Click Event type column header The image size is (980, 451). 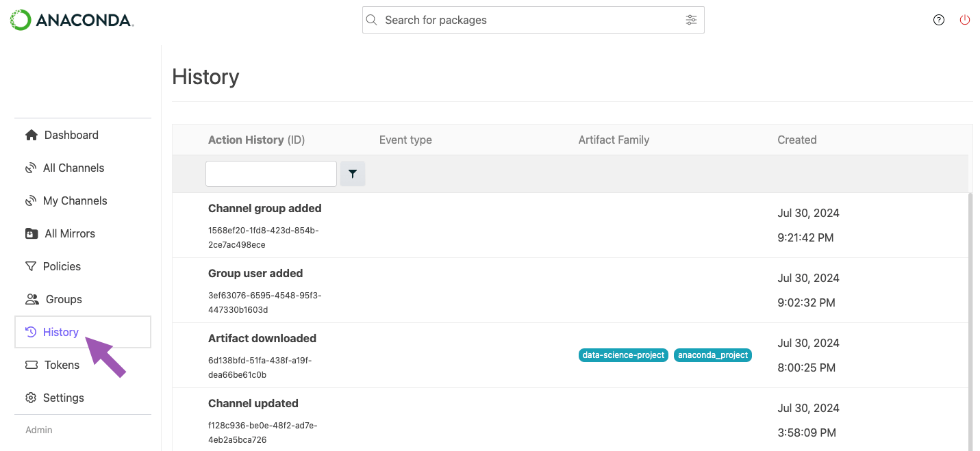pyautogui.click(x=405, y=140)
